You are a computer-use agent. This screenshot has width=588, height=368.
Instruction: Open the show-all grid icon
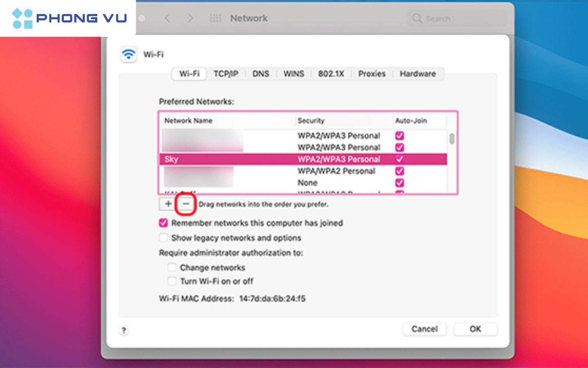point(215,18)
